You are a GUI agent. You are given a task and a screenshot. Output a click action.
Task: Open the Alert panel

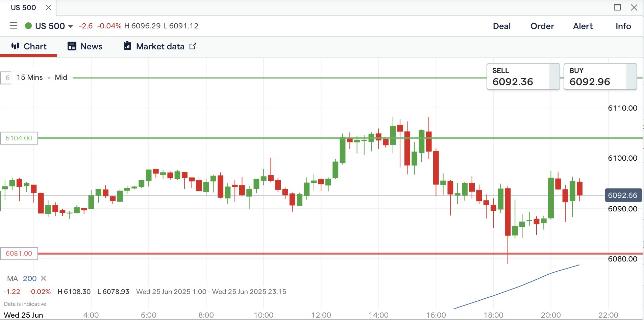click(x=583, y=26)
